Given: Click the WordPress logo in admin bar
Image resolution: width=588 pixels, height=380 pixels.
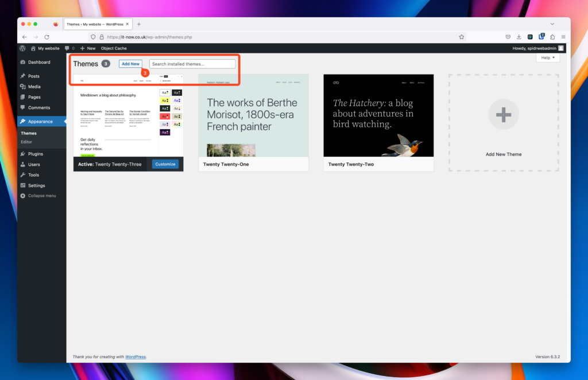Looking at the screenshot, I should click(22, 48).
